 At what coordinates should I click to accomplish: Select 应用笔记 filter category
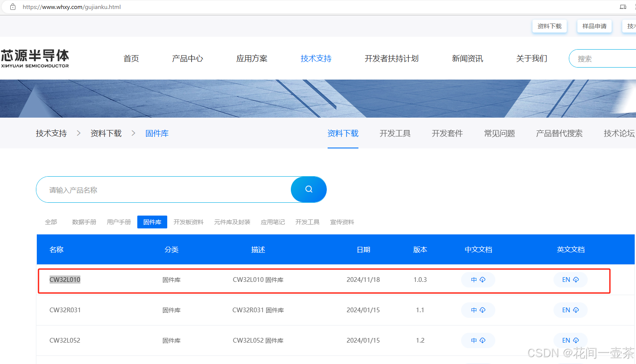click(273, 222)
